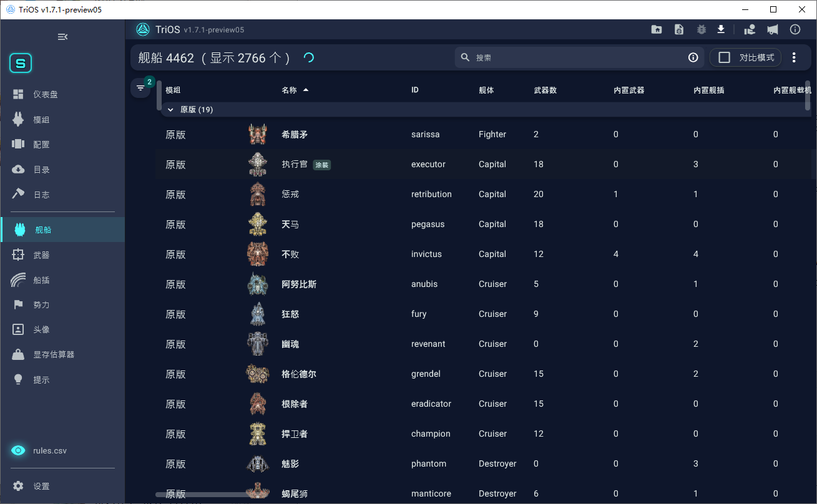This screenshot has height=504, width=817.
Task: Toggle the rules.csv eye watcher
Action: coord(19,450)
